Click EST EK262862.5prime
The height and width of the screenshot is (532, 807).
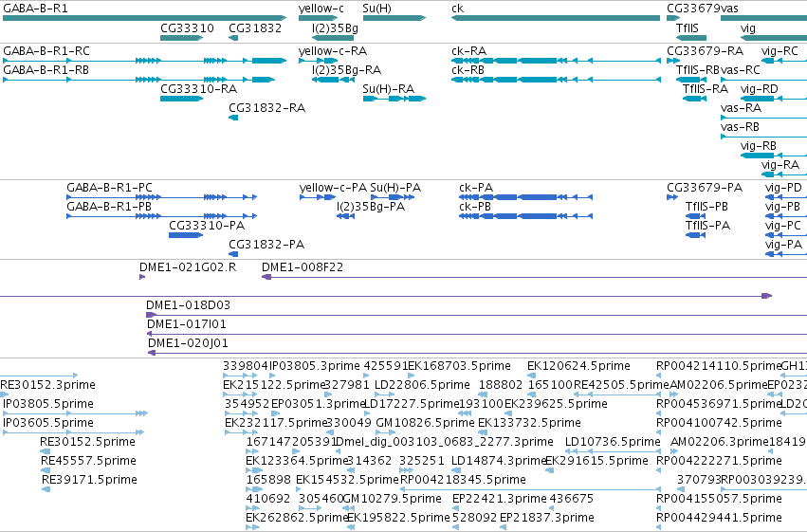tap(298, 518)
